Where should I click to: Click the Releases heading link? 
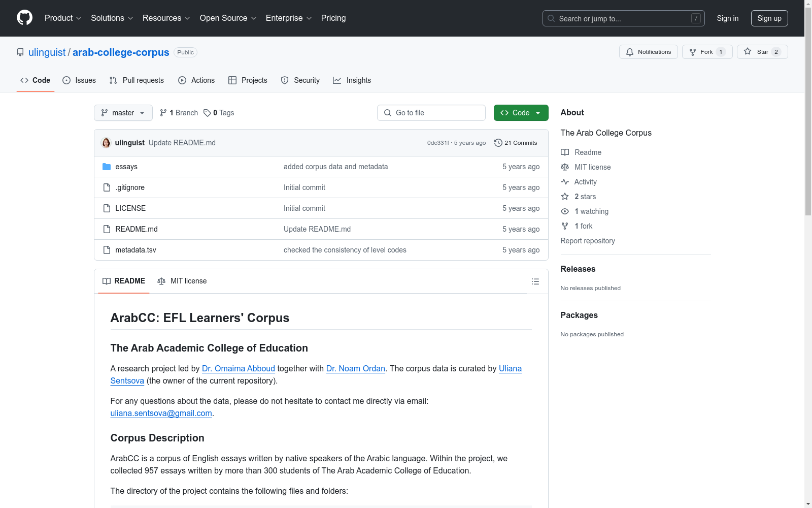click(x=578, y=269)
